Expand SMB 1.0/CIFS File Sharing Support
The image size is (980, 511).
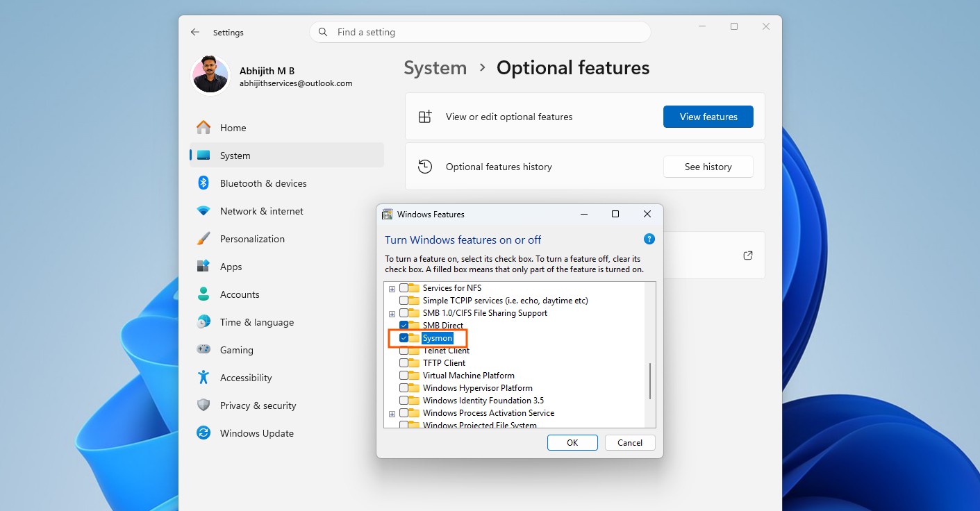coord(392,312)
